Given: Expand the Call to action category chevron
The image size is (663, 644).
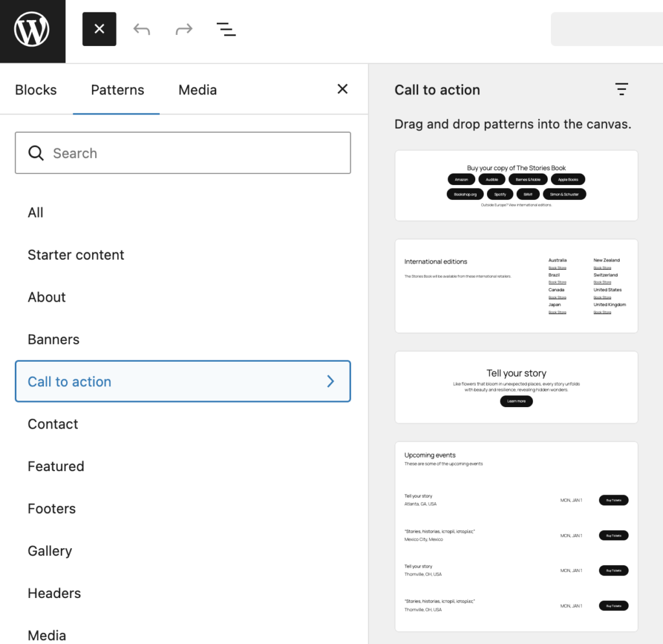Looking at the screenshot, I should (x=330, y=381).
